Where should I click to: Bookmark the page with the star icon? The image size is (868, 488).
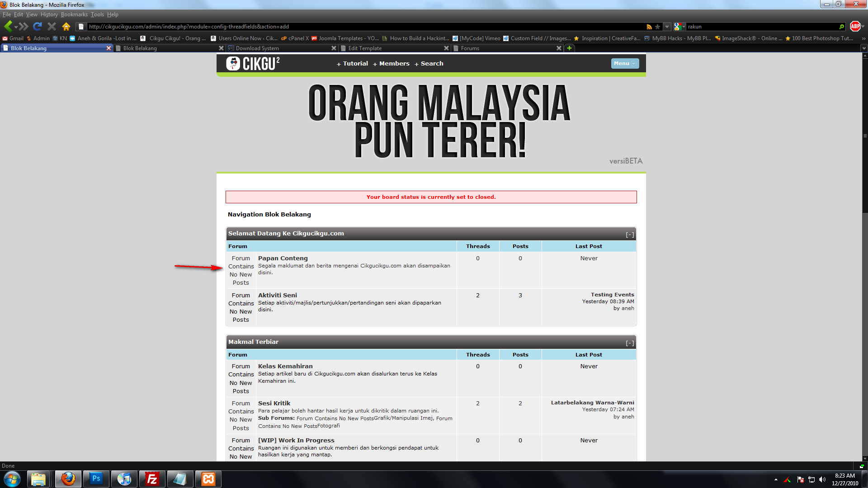tap(658, 27)
